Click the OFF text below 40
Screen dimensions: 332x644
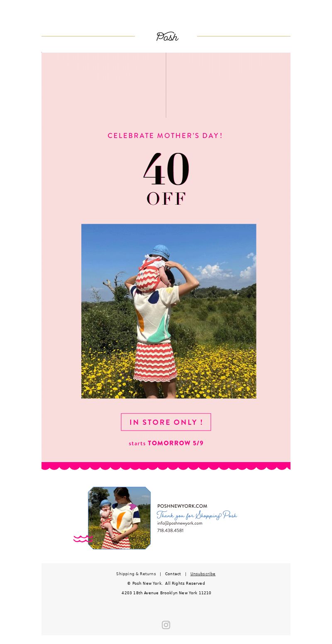point(166,199)
